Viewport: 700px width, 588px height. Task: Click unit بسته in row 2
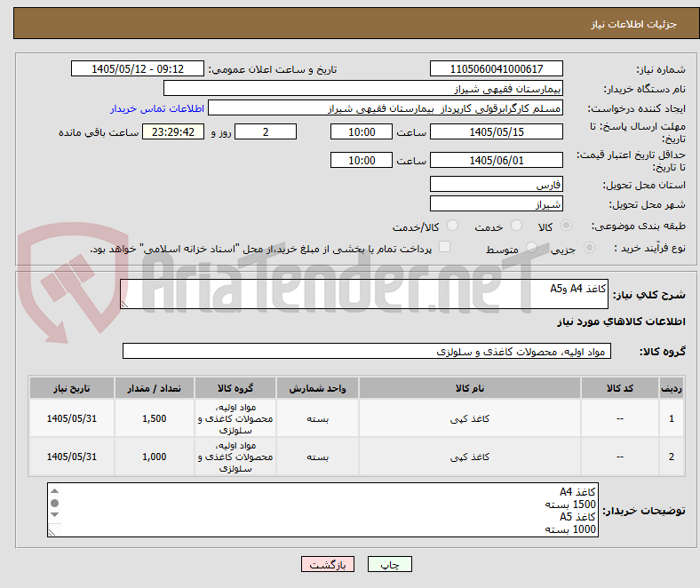click(317, 457)
